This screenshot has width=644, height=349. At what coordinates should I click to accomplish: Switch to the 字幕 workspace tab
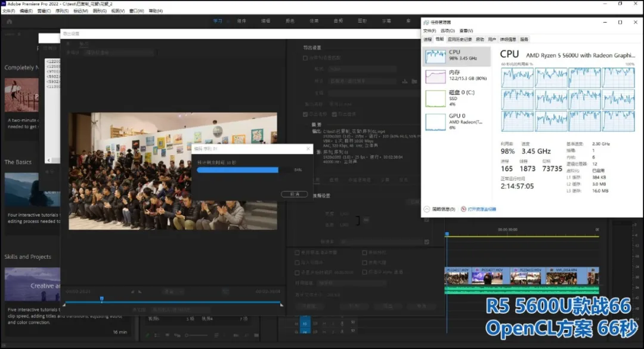(386, 21)
